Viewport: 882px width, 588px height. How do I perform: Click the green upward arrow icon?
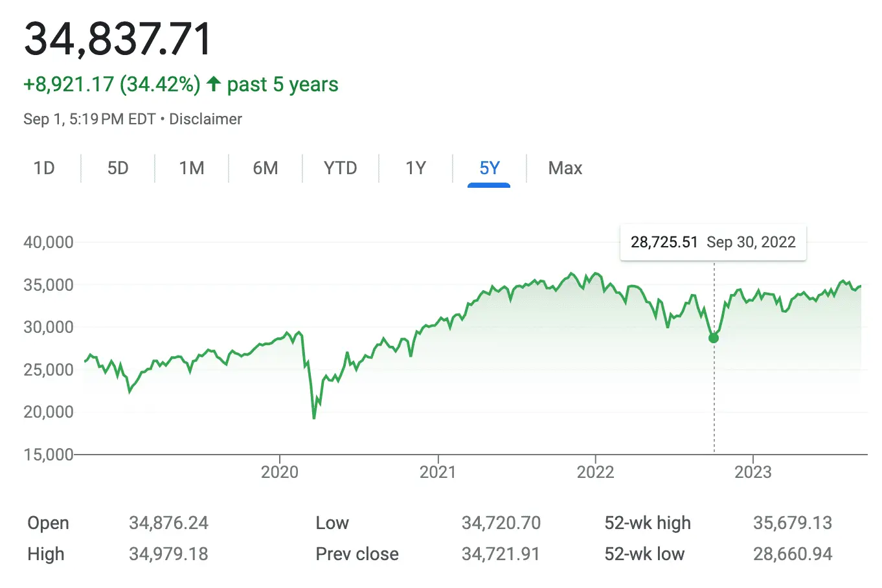(x=214, y=84)
